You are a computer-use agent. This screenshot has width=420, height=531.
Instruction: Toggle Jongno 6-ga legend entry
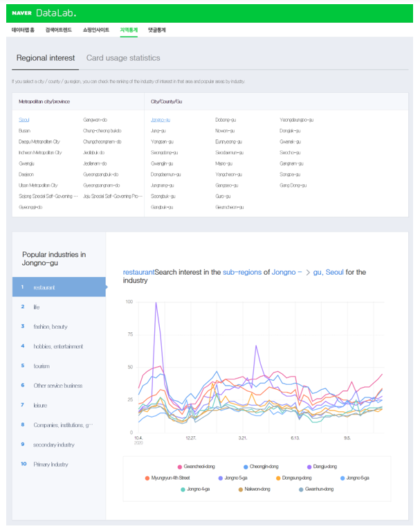pos(355,478)
